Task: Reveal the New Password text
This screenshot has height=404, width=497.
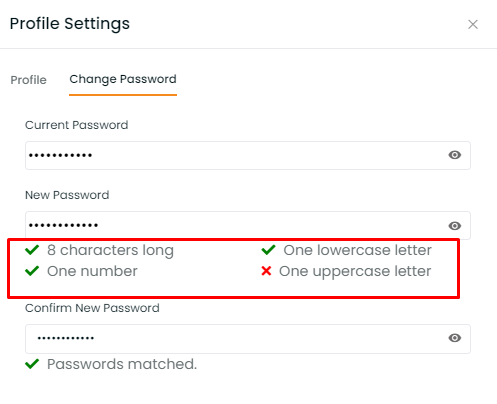Action: point(455,226)
